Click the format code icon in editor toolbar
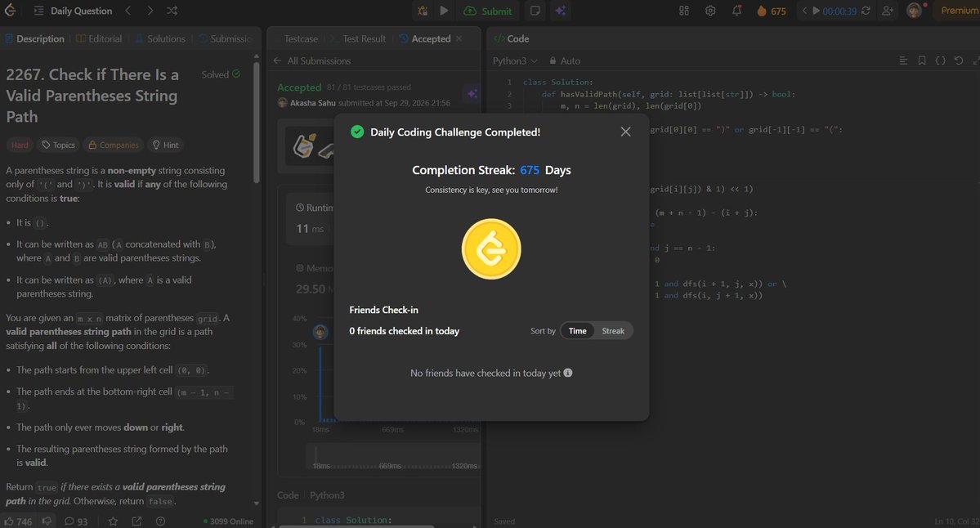 coord(903,60)
